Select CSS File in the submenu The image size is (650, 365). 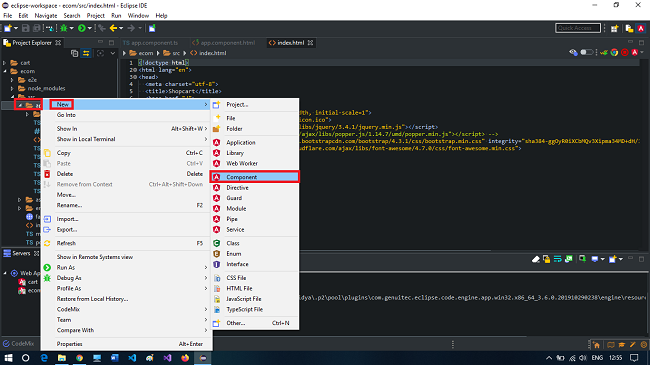point(254,277)
